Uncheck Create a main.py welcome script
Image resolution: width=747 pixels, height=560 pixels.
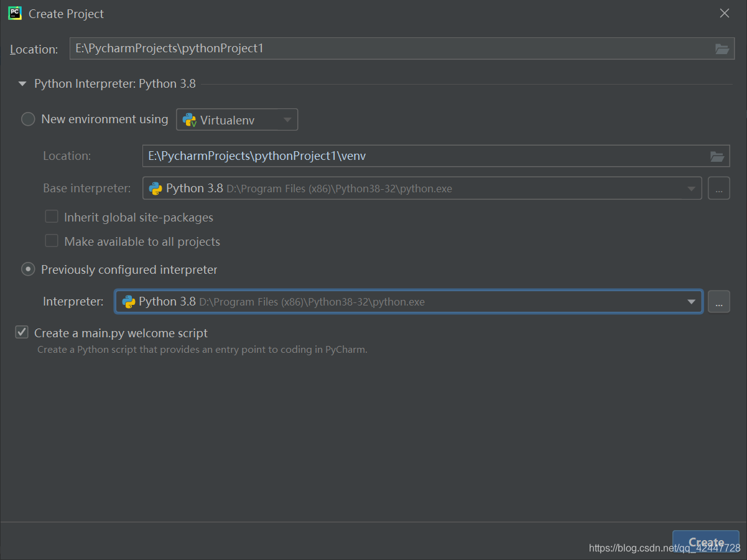(x=22, y=333)
